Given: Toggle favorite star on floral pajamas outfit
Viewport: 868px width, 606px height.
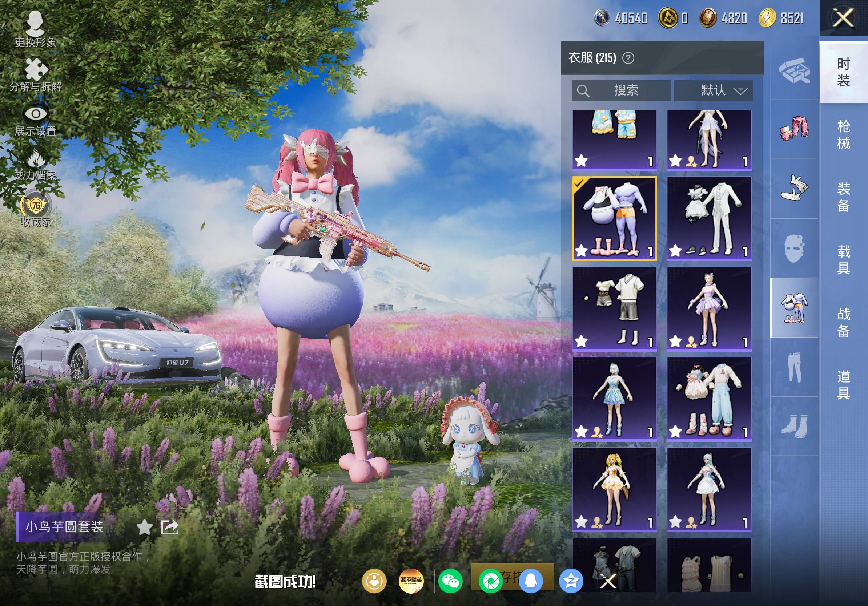Looking at the screenshot, I should coord(582,161).
